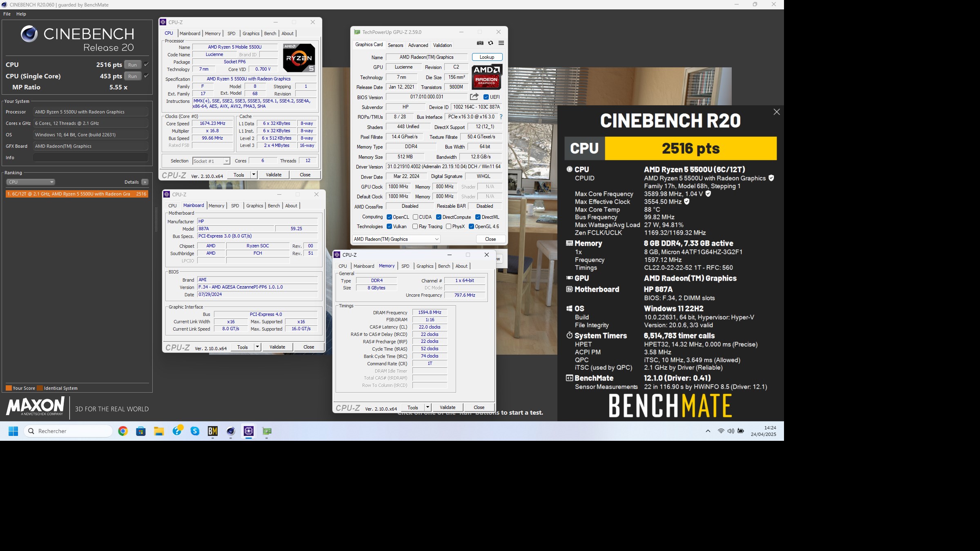980x551 pixels.
Task: Click the taskbar clock showing 14:24
Action: 764,431
